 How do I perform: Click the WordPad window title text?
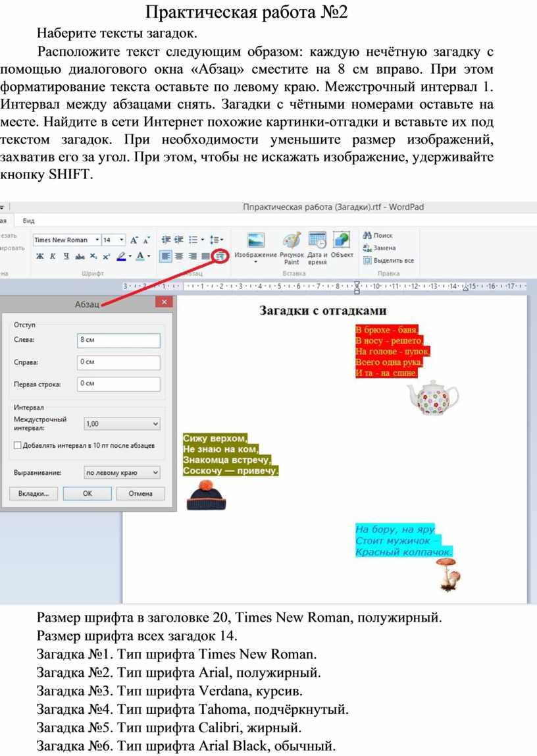click(x=333, y=207)
